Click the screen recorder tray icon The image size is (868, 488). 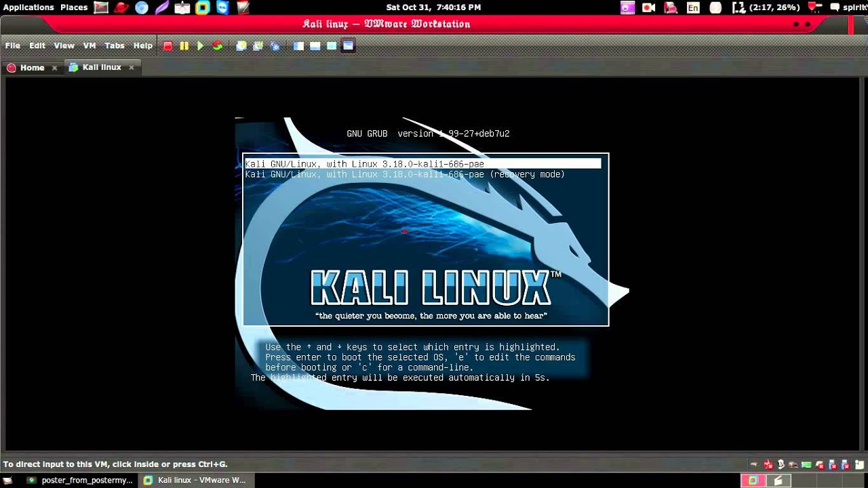tap(648, 7)
